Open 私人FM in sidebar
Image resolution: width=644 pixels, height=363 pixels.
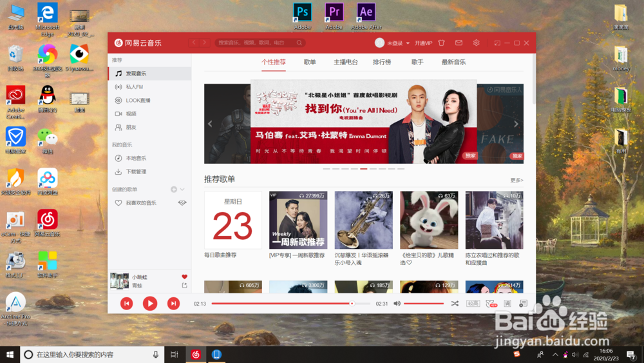point(150,87)
